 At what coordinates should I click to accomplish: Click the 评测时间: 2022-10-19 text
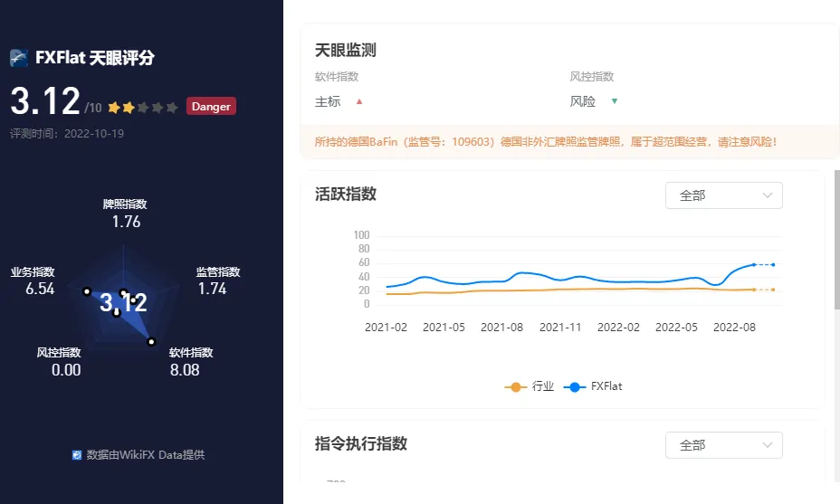click(x=67, y=133)
